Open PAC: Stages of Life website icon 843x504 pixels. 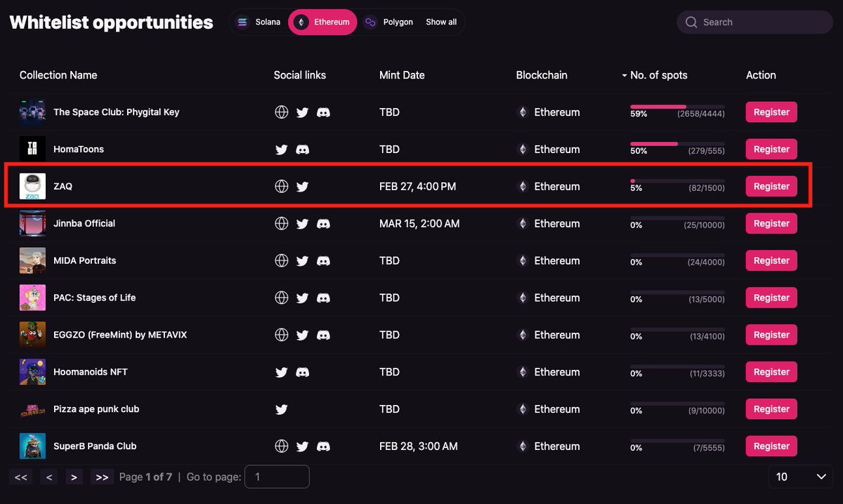pos(282,298)
